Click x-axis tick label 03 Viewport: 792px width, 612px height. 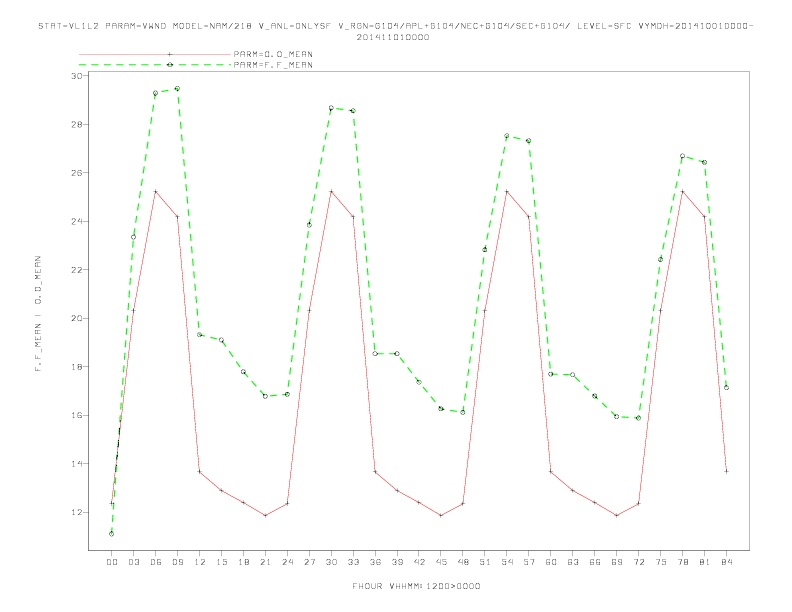pyautogui.click(x=133, y=562)
